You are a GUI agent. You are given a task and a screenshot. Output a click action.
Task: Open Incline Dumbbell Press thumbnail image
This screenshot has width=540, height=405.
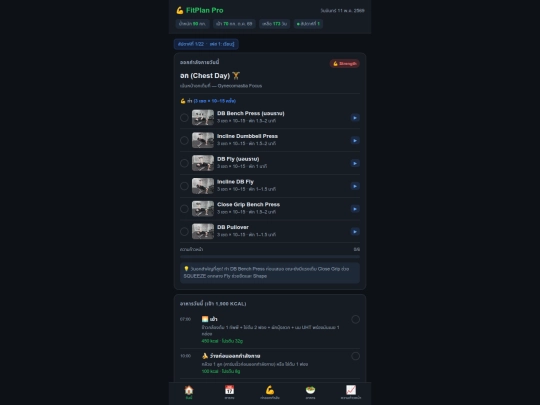pyautogui.click(x=203, y=140)
